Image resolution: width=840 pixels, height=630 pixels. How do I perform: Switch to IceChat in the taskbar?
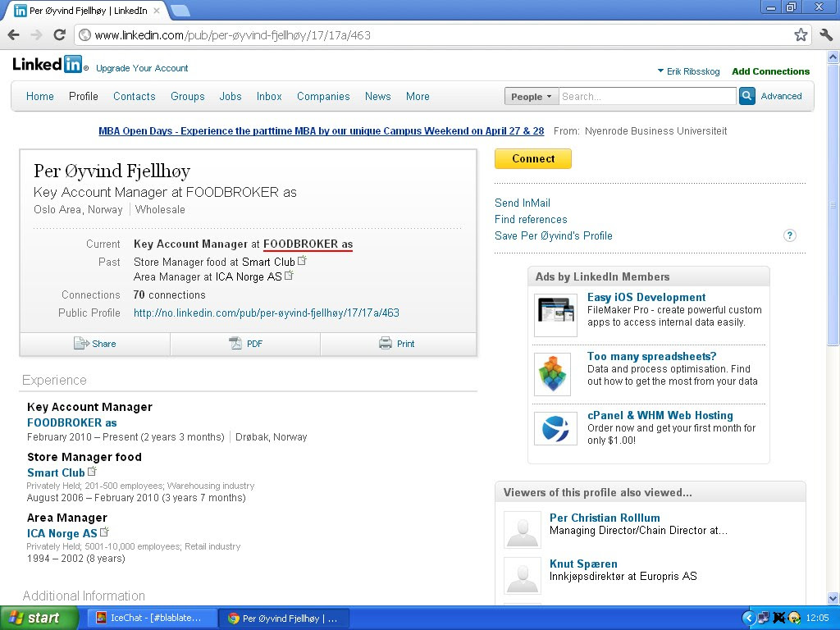pos(151,619)
